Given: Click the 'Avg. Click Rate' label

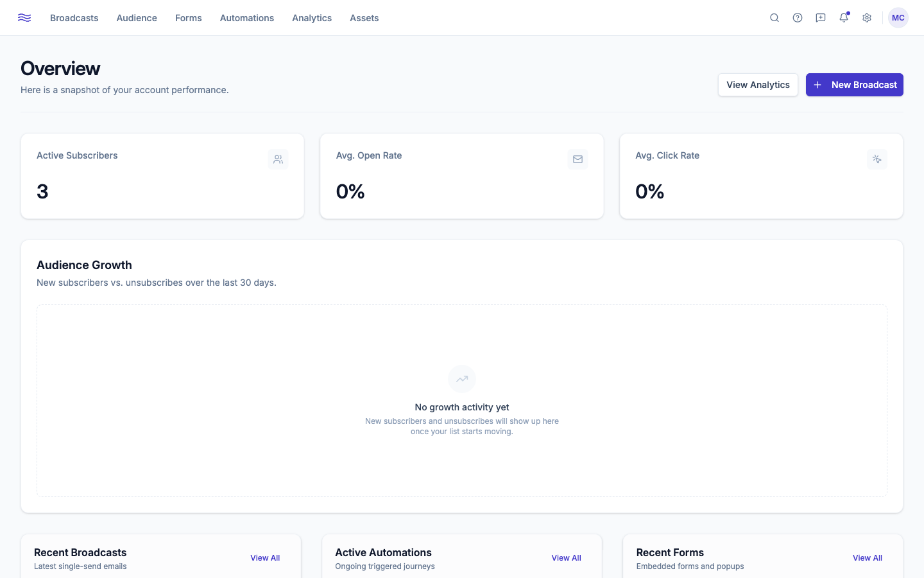Looking at the screenshot, I should point(667,155).
